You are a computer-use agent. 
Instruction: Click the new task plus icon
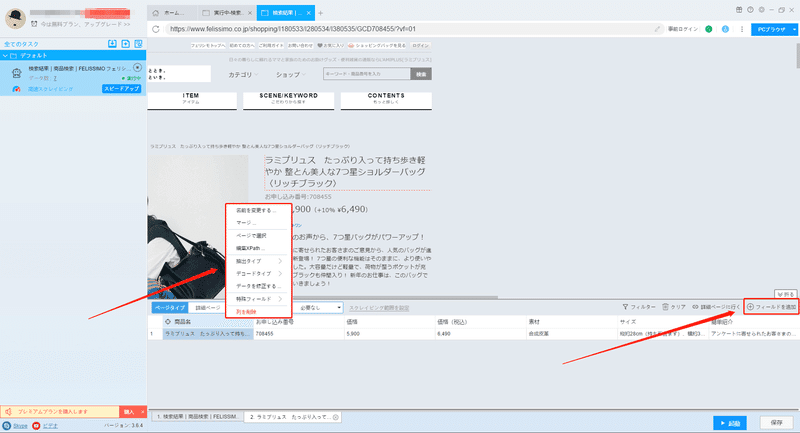pyautogui.click(x=126, y=44)
